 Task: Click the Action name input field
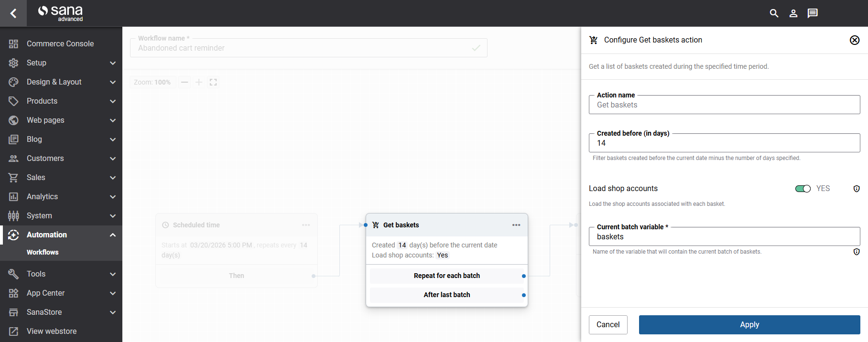[724, 105]
